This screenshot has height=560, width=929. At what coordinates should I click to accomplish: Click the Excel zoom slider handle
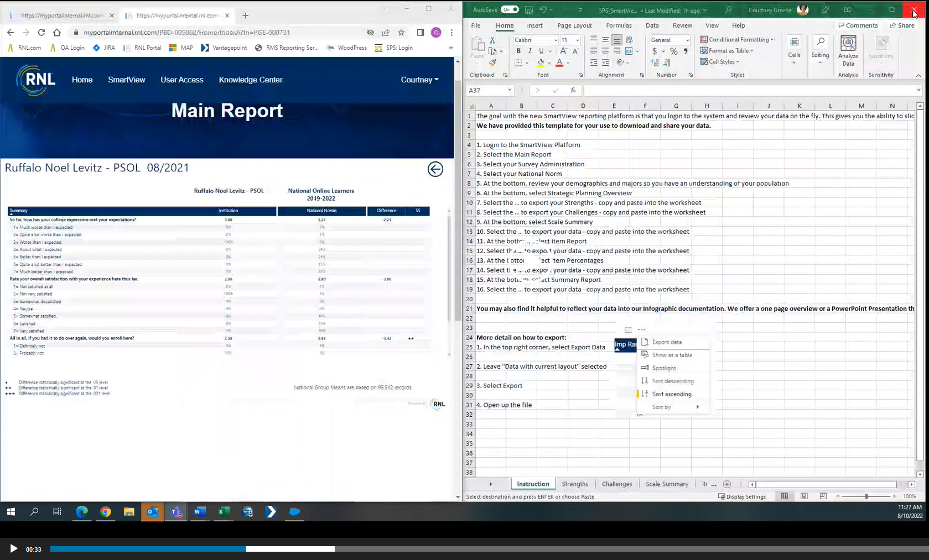866,496
